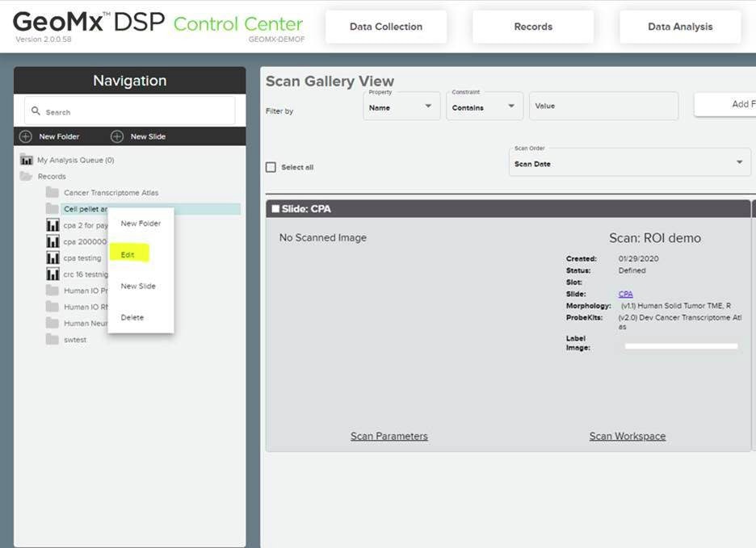Viewport: 756px width, 548px height.
Task: Open the Constraint Contains dropdown
Action: [484, 107]
